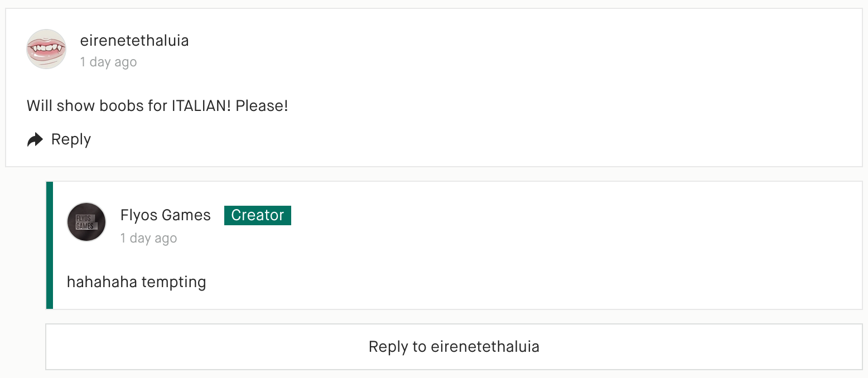Click the word "hahahaha" in the Flyos Games reply
Image resolution: width=868 pixels, height=378 pixels.
coord(102,282)
